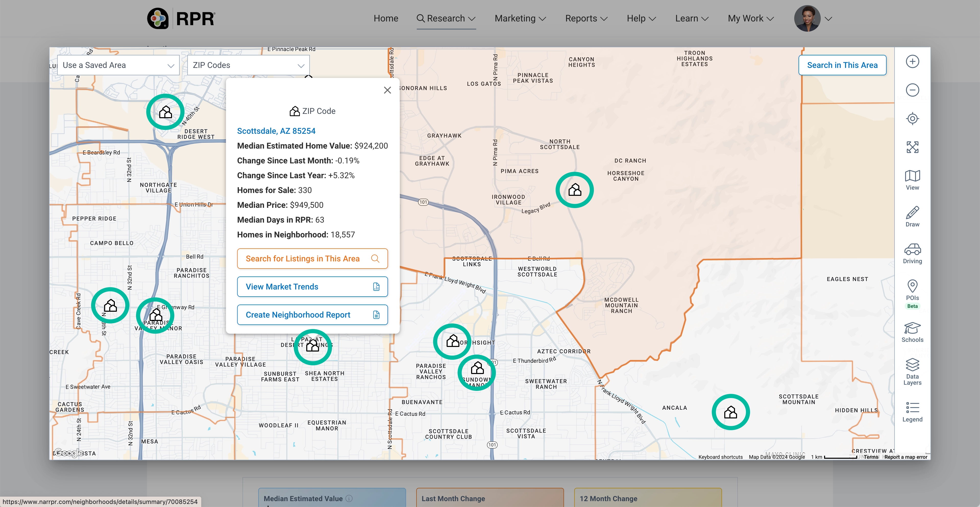Click the map zoom out minus icon
Screen dimensions: 980x507
pos(912,90)
